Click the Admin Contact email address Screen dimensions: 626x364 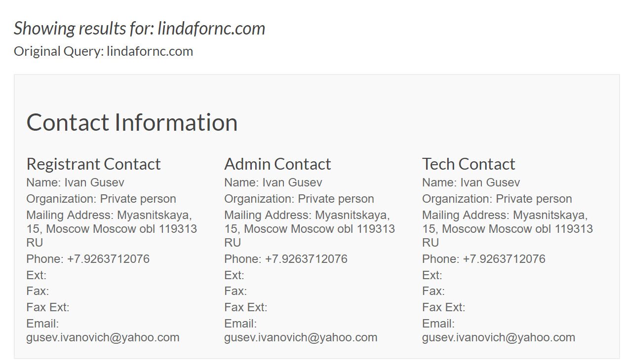tap(301, 337)
